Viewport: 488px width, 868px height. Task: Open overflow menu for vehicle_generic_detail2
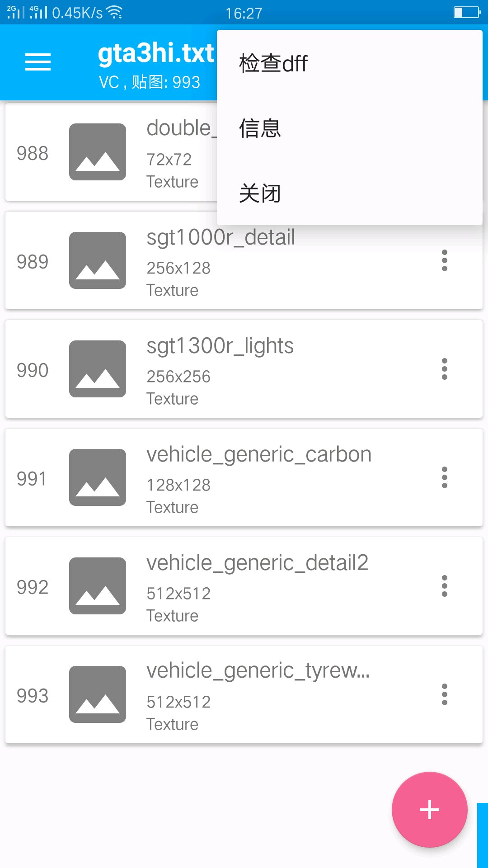pos(445,586)
